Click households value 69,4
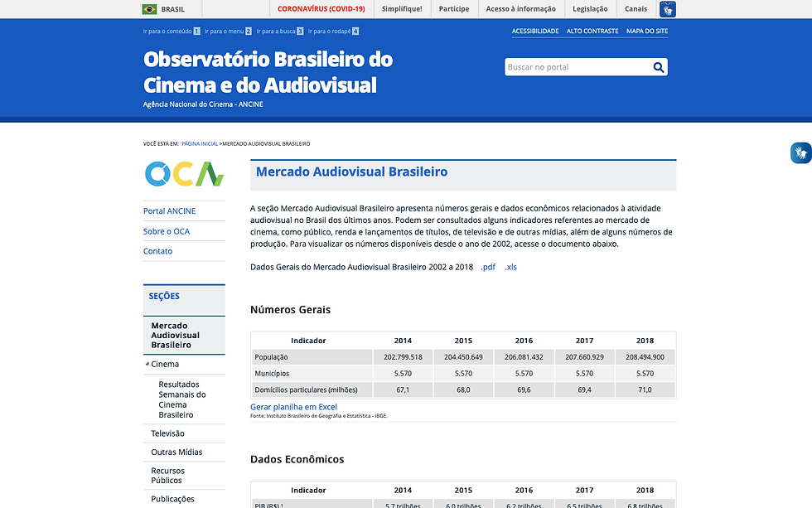 point(584,390)
